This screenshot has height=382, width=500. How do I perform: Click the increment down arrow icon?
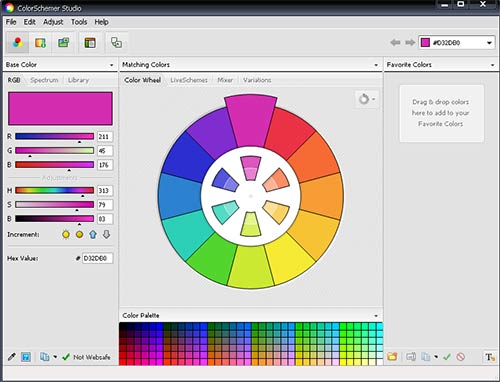106,235
